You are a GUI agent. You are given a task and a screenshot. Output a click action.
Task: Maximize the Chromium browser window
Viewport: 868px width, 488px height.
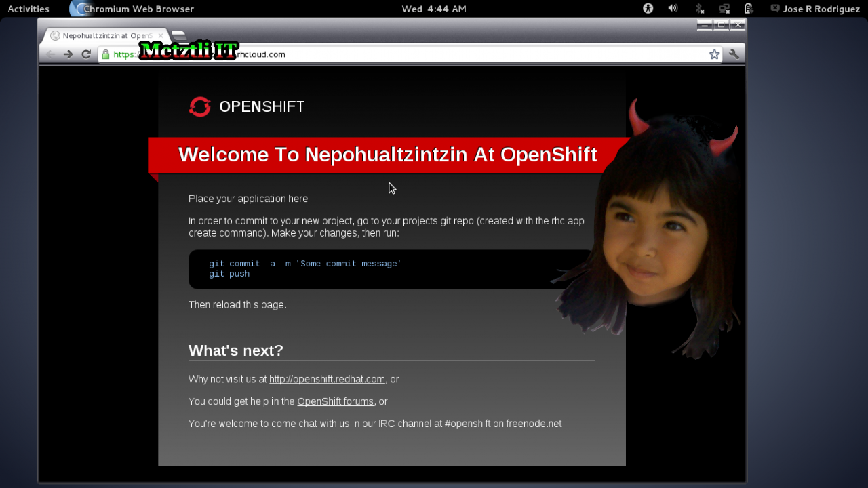coord(722,25)
